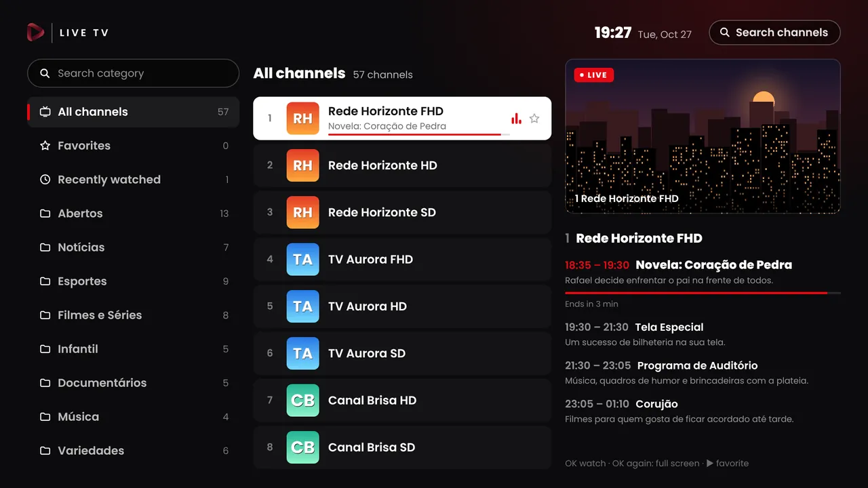Click the Ends in 3 min text
The height and width of the screenshot is (488, 868).
pos(591,304)
